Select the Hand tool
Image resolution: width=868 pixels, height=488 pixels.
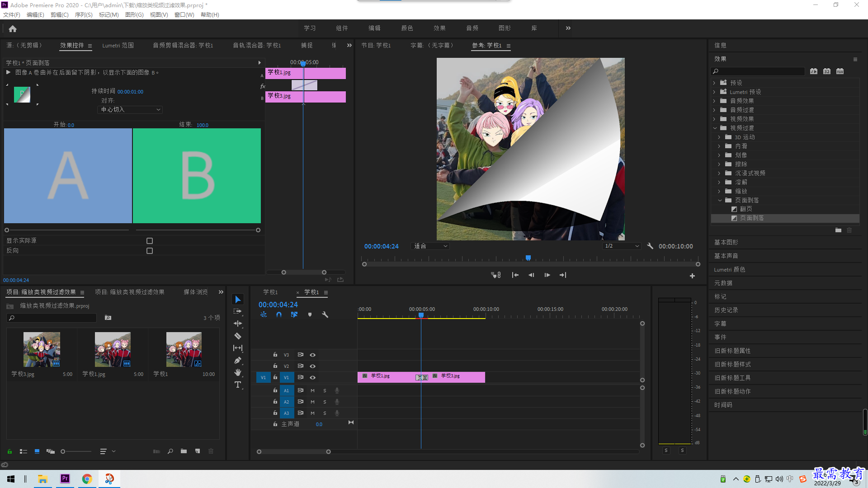[x=238, y=372]
